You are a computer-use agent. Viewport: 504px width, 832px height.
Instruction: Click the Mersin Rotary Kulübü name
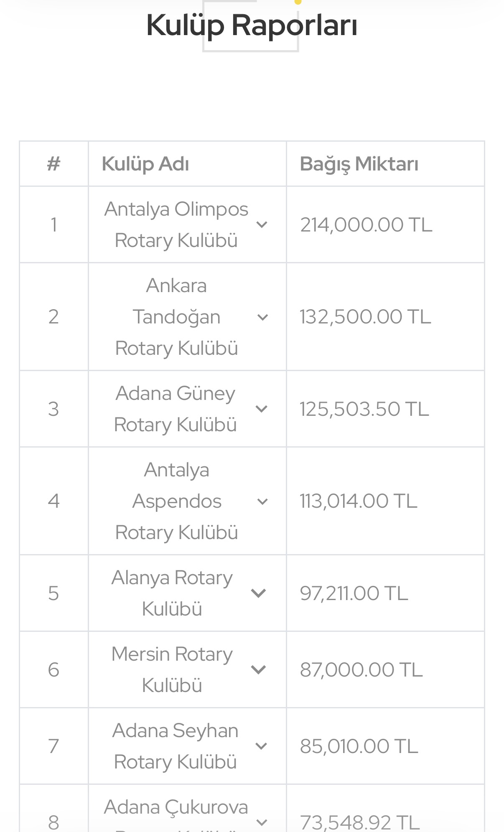172,669
